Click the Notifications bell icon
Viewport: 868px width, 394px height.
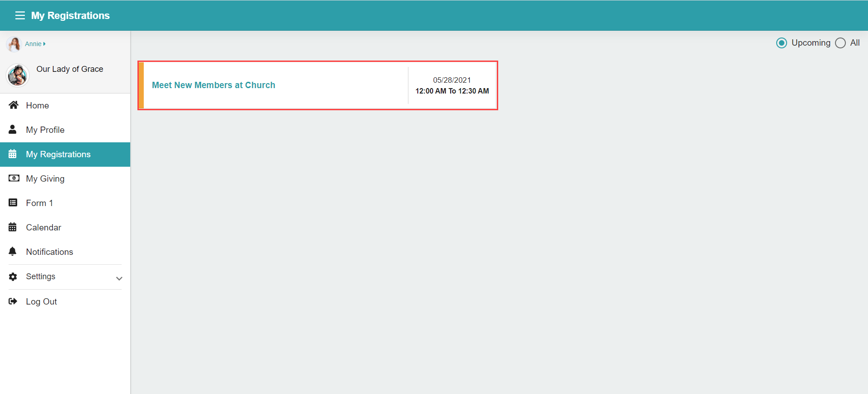pos(13,252)
